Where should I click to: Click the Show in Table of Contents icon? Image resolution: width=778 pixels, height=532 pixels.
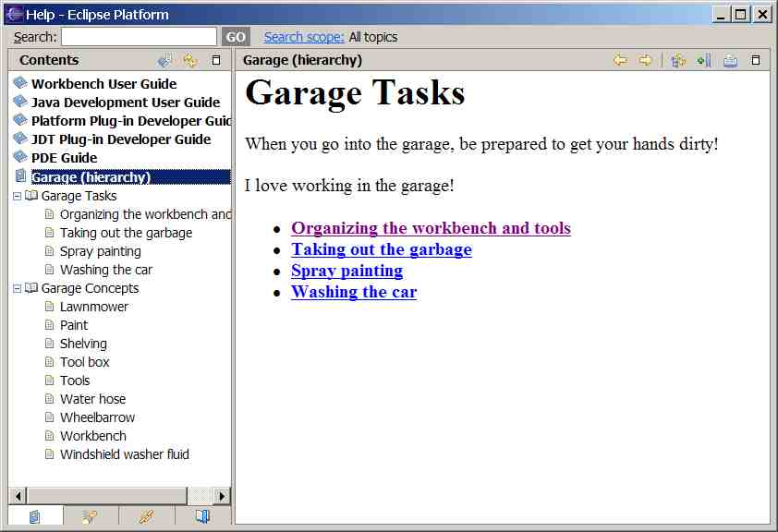pyautogui.click(x=678, y=60)
